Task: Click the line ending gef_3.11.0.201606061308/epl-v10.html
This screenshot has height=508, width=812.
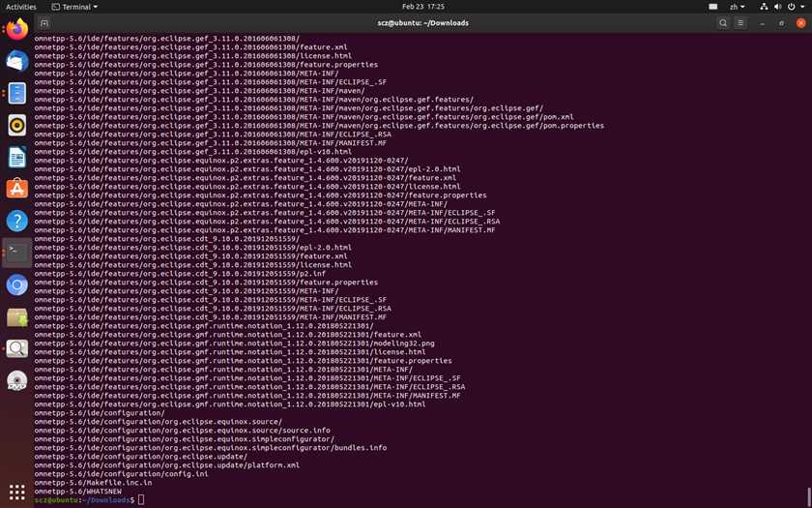Action: [x=193, y=152]
